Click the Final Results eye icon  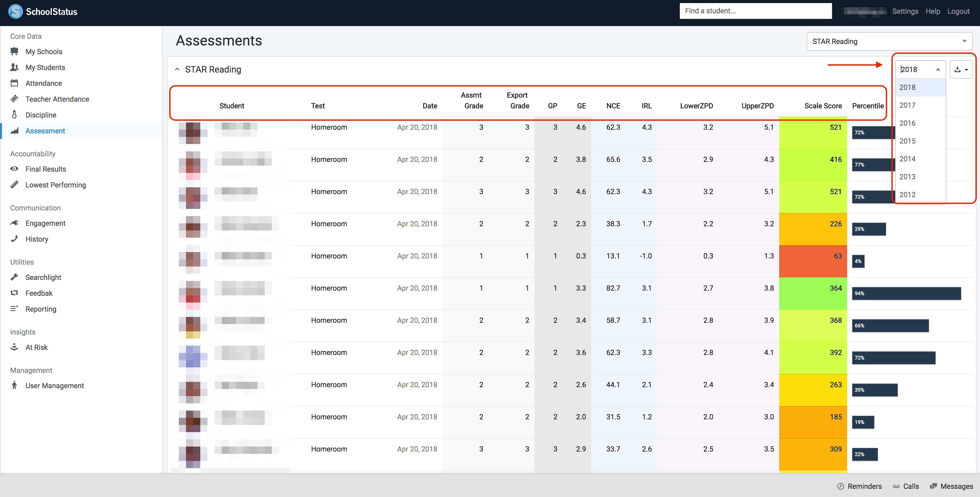tap(15, 169)
